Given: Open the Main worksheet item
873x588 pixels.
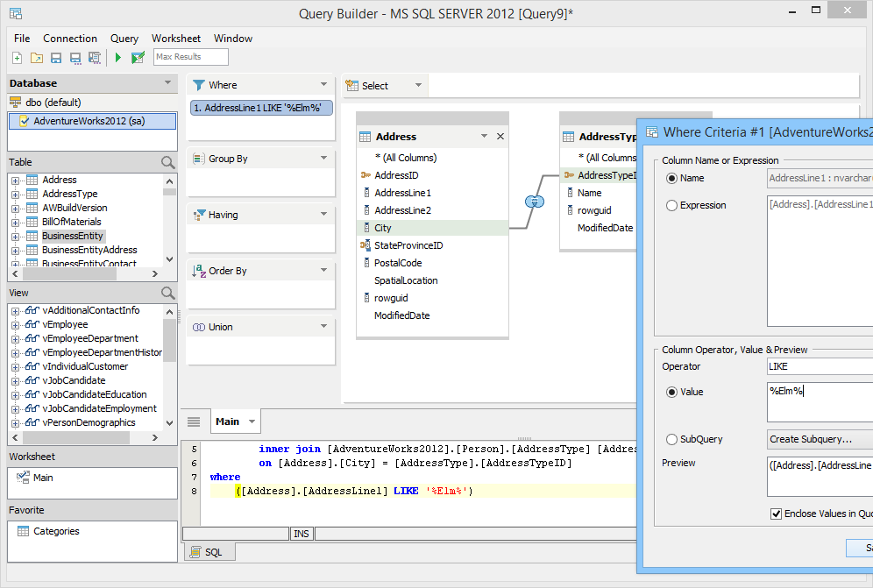Looking at the screenshot, I should [x=43, y=478].
